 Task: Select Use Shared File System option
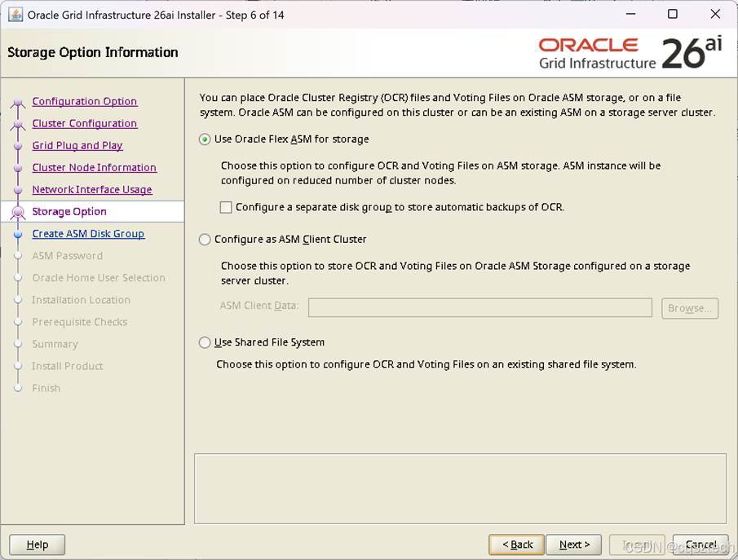pos(204,342)
